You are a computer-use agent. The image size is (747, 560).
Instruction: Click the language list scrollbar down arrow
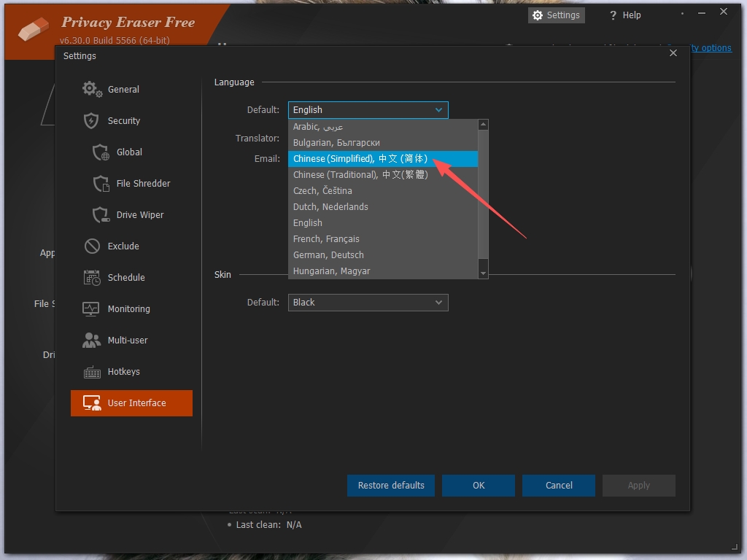[x=483, y=273]
